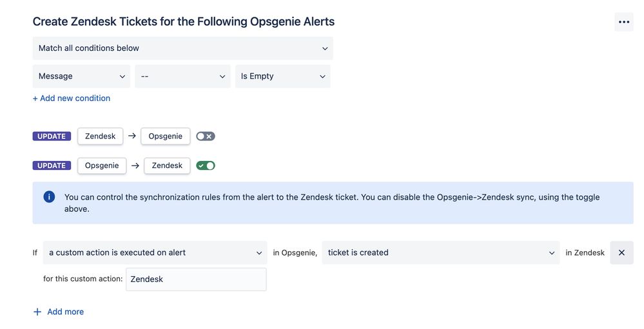Expand the Match all conditions below dropdown

183,48
